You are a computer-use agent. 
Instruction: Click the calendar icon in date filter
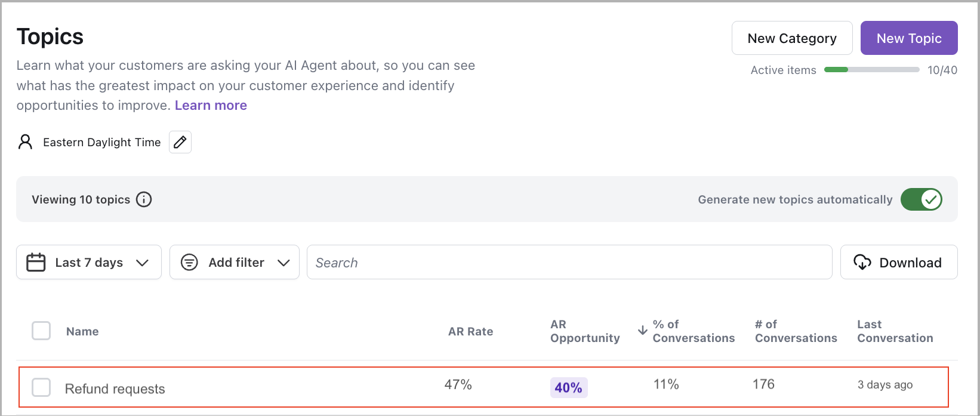pyautogui.click(x=36, y=262)
